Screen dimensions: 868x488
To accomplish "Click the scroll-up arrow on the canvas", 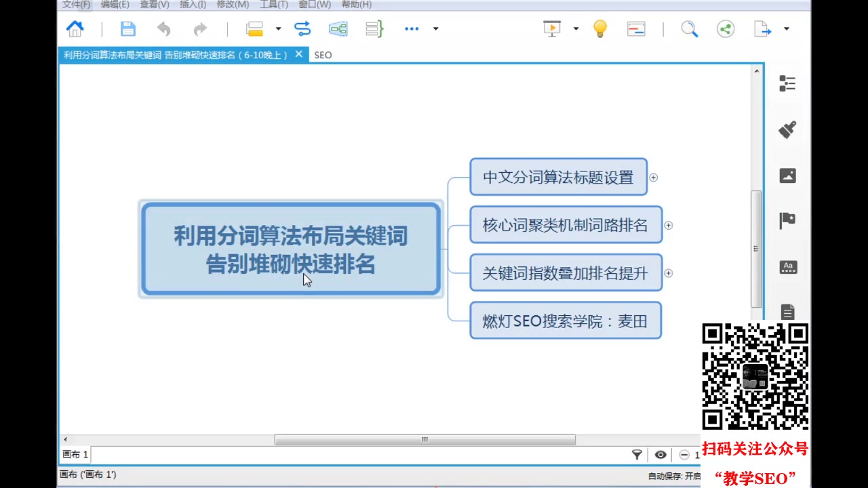I will (757, 70).
